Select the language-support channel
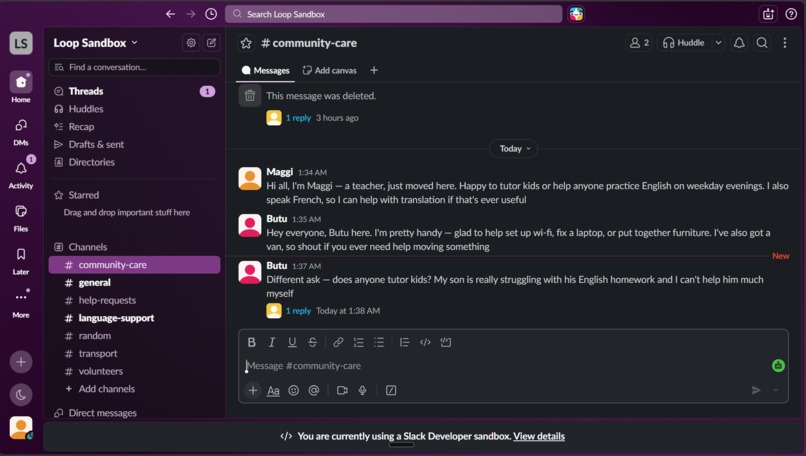806x456 pixels. click(x=134, y=318)
